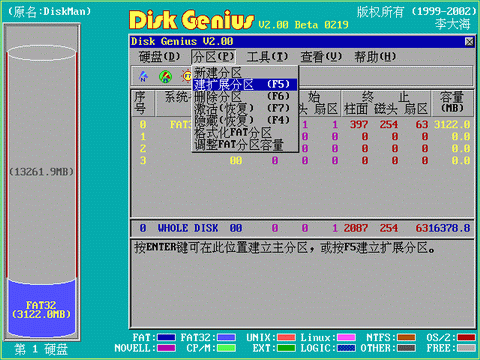Choose 新建分区 from the partition menu
This screenshot has width=480, height=360.
[245, 72]
